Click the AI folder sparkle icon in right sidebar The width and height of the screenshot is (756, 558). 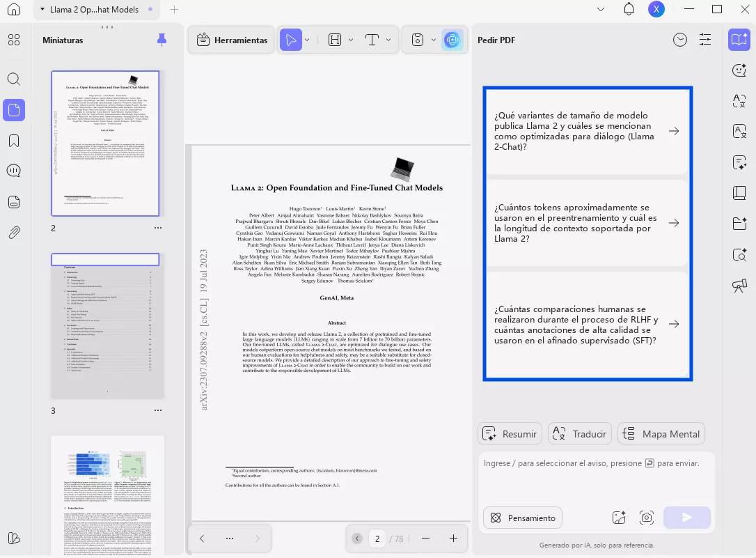739,224
